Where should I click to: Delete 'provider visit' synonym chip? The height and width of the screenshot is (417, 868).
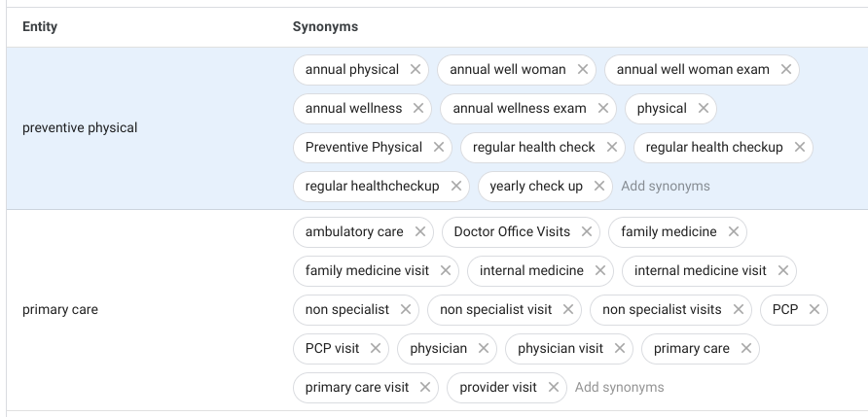[x=553, y=388]
